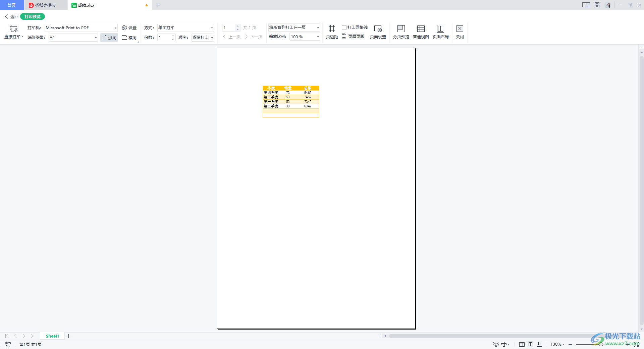Add a new worksheet
644x349 pixels.
point(69,336)
